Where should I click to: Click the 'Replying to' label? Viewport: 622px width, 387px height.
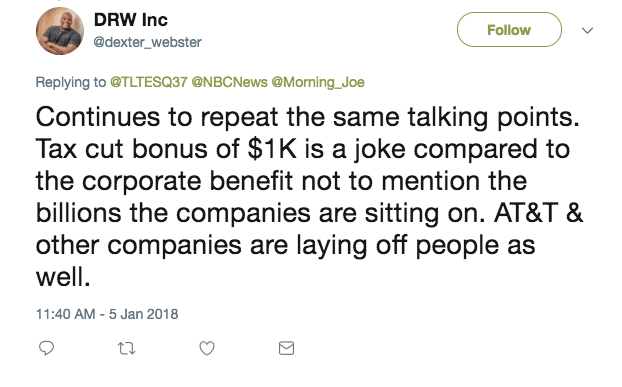[71, 82]
